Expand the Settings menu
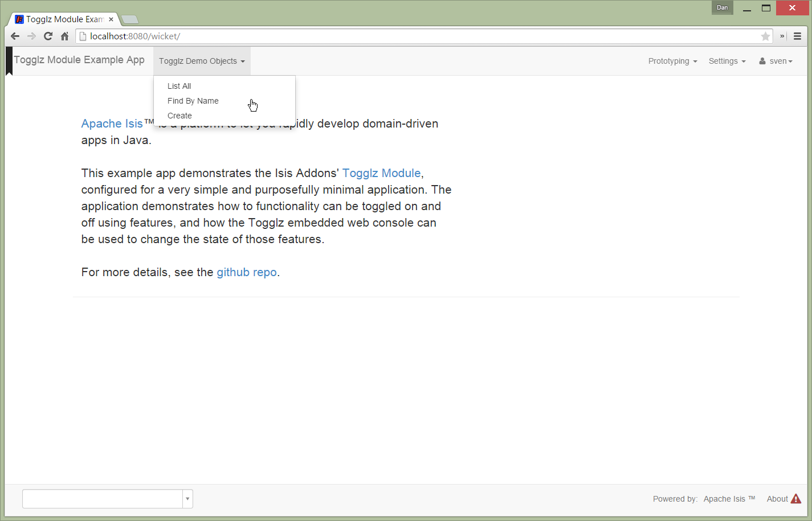Viewport: 812px width, 521px height. pyautogui.click(x=727, y=61)
